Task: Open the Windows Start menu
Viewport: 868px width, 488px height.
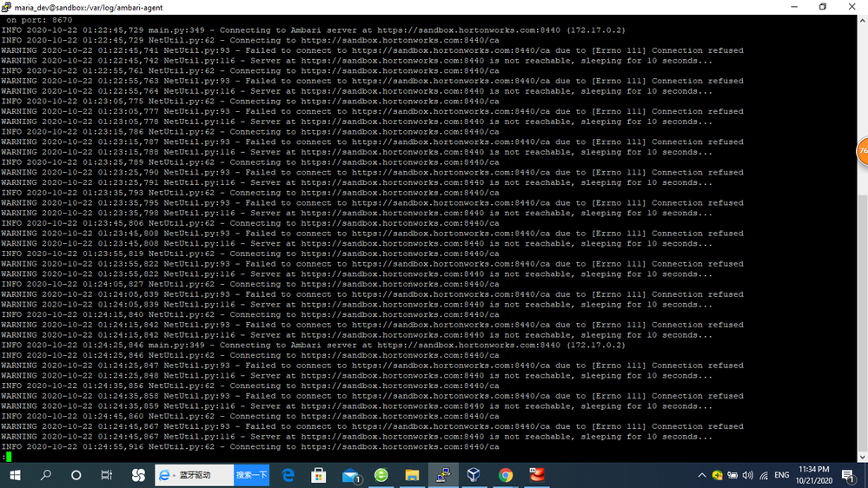Action: [15, 475]
